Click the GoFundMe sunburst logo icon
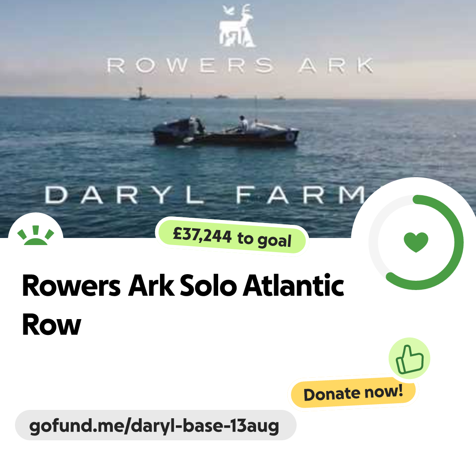476x476 pixels. [x=36, y=235]
